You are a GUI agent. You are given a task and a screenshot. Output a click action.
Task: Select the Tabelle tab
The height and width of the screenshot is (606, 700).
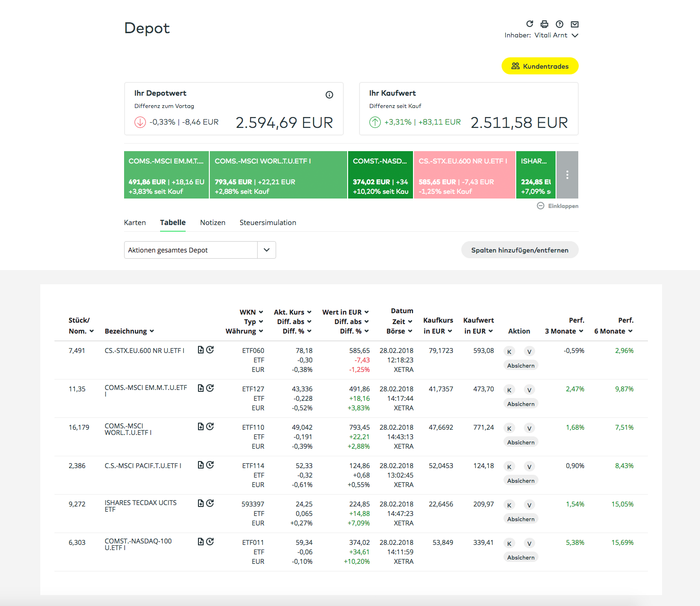pos(173,223)
